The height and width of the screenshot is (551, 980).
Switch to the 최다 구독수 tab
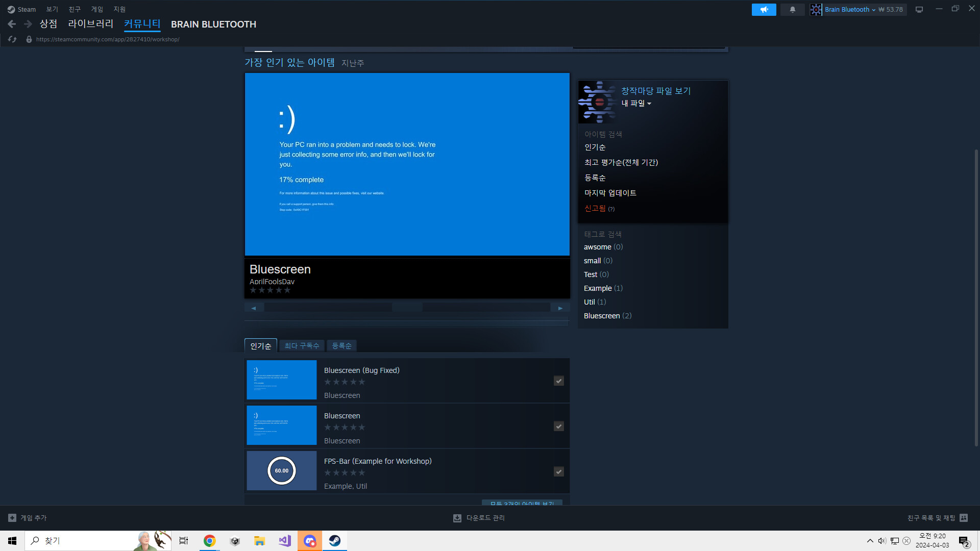301,345
